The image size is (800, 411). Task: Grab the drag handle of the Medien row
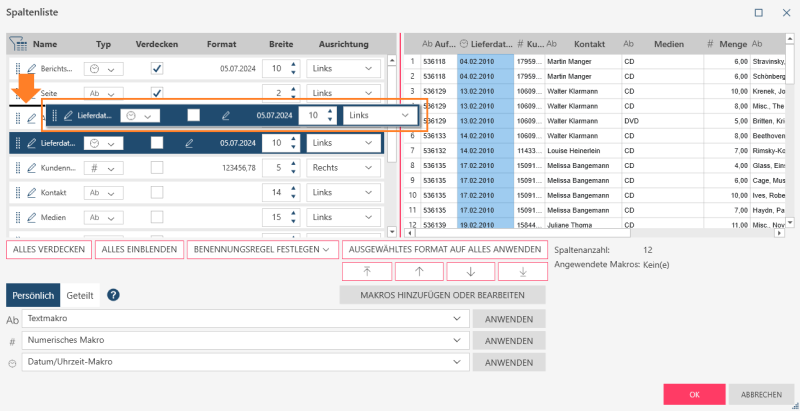(x=17, y=217)
